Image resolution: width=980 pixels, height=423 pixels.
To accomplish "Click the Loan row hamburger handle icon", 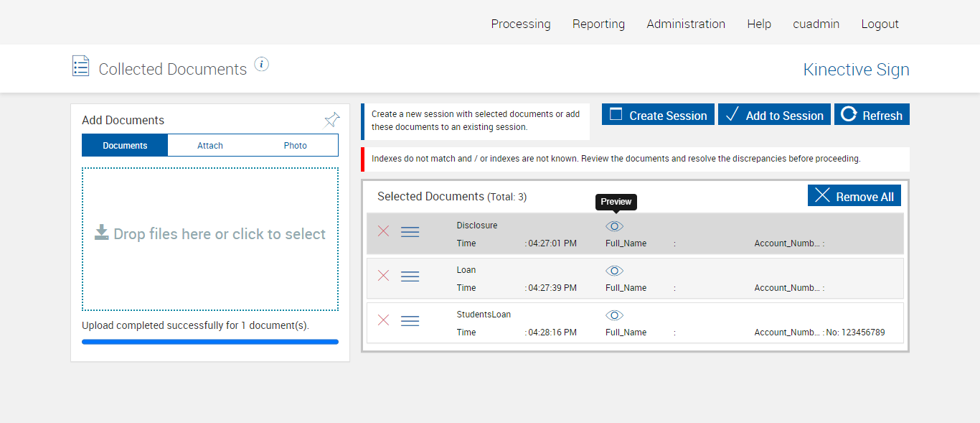I will pos(410,276).
